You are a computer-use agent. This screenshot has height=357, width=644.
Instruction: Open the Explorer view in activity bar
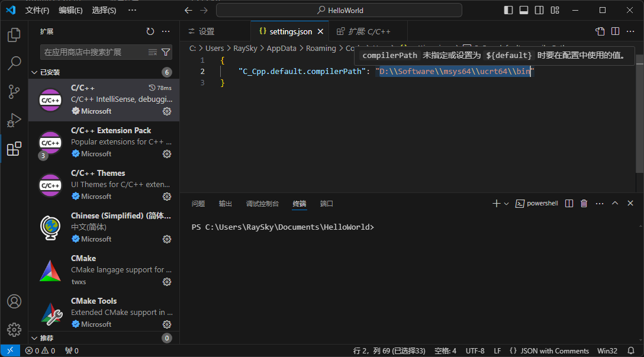click(x=14, y=35)
